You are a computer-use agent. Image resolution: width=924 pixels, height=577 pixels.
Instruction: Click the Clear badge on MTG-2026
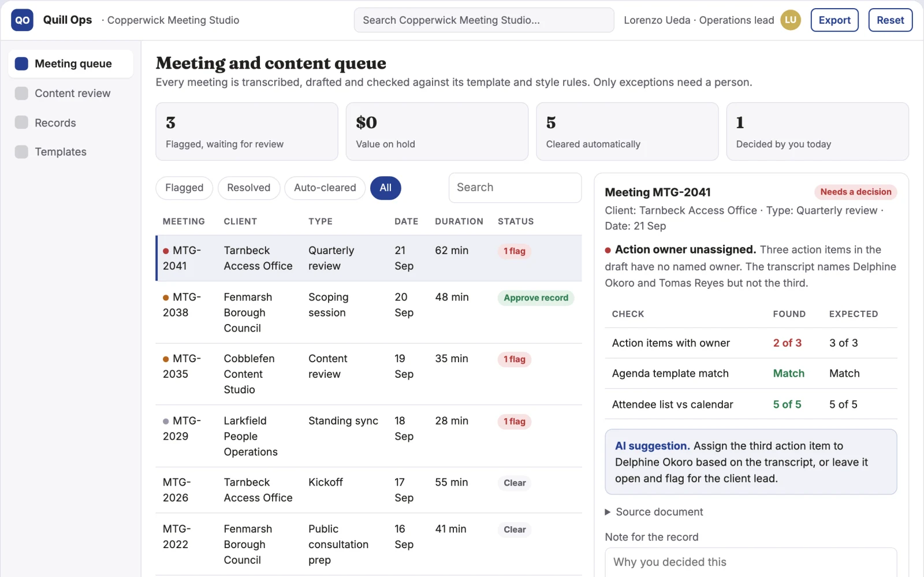click(515, 483)
